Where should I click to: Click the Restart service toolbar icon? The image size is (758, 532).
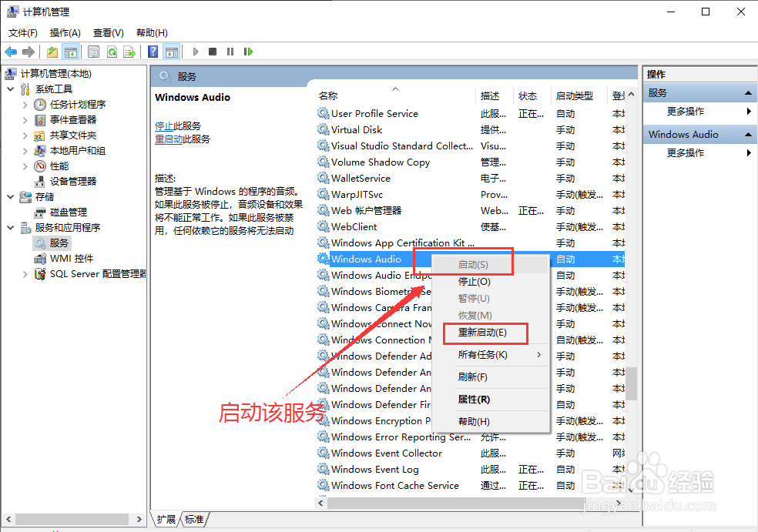248,52
